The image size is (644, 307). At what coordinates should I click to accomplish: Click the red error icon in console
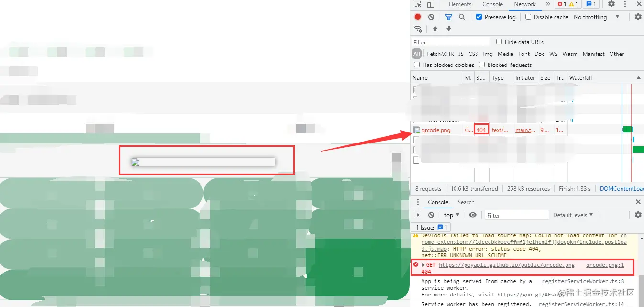tap(416, 264)
